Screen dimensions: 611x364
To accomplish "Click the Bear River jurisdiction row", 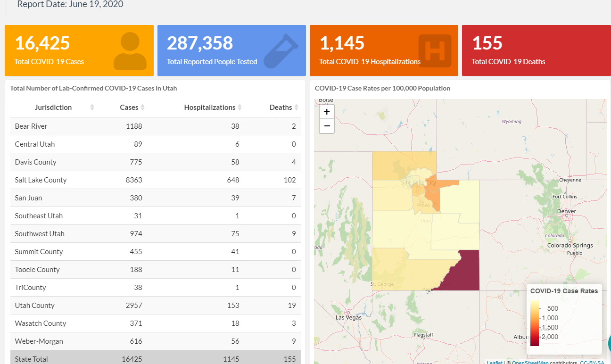I will (156, 126).
